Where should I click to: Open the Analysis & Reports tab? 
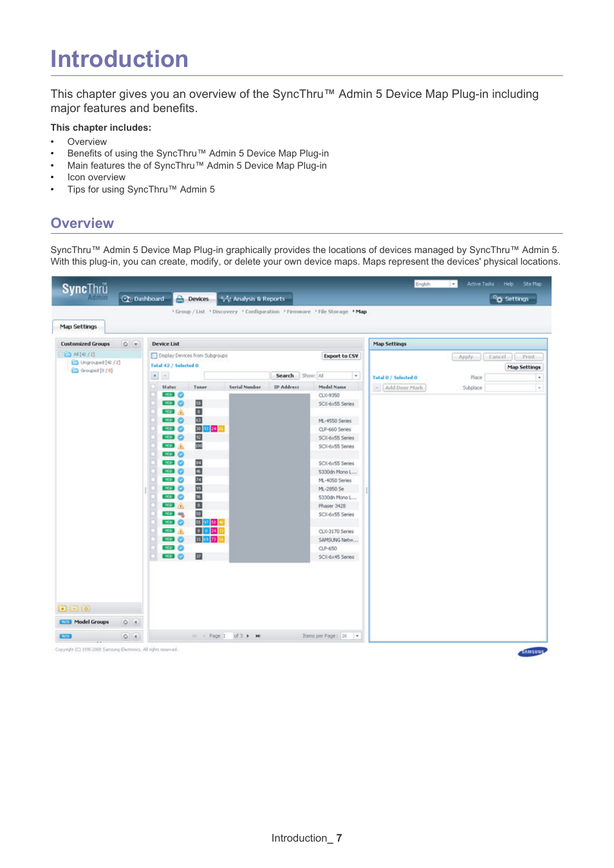tap(255, 299)
